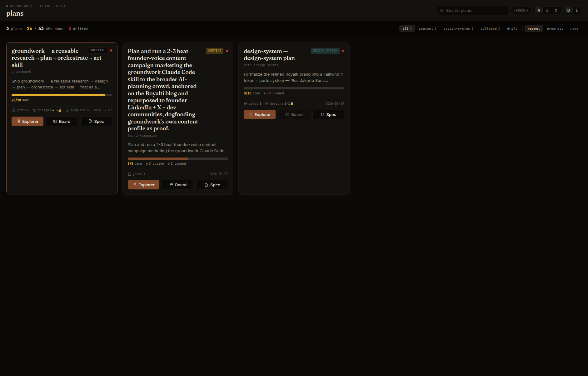Switch to layout variant B
The height and width of the screenshot is (376, 588).
click(x=547, y=10)
